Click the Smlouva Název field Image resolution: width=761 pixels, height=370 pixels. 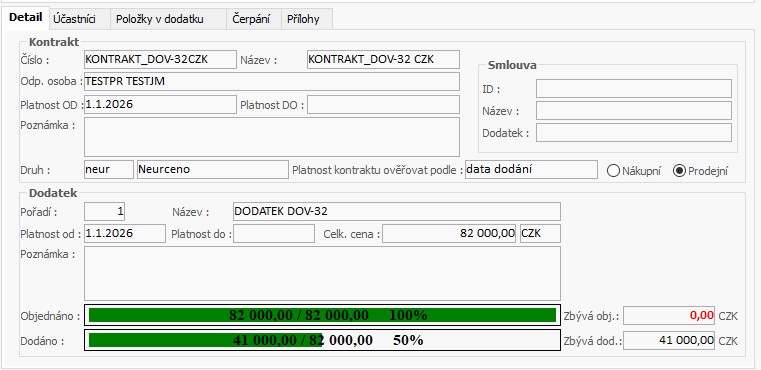(634, 111)
